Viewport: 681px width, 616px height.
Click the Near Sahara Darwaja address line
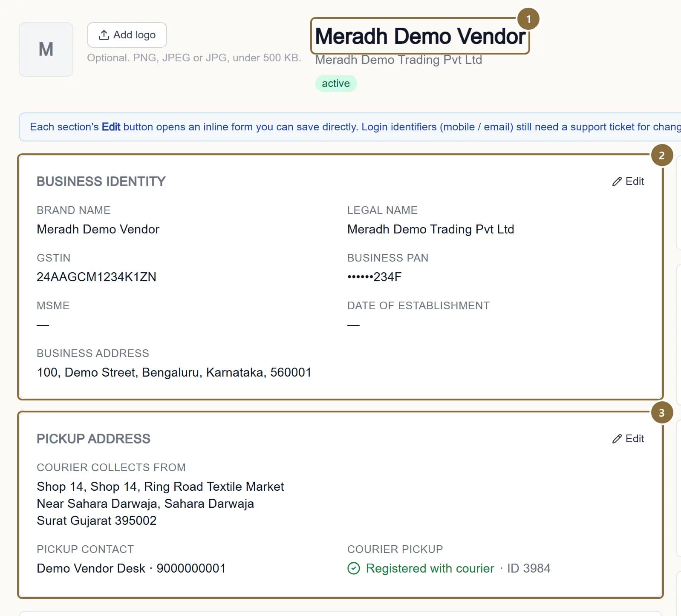tap(145, 504)
